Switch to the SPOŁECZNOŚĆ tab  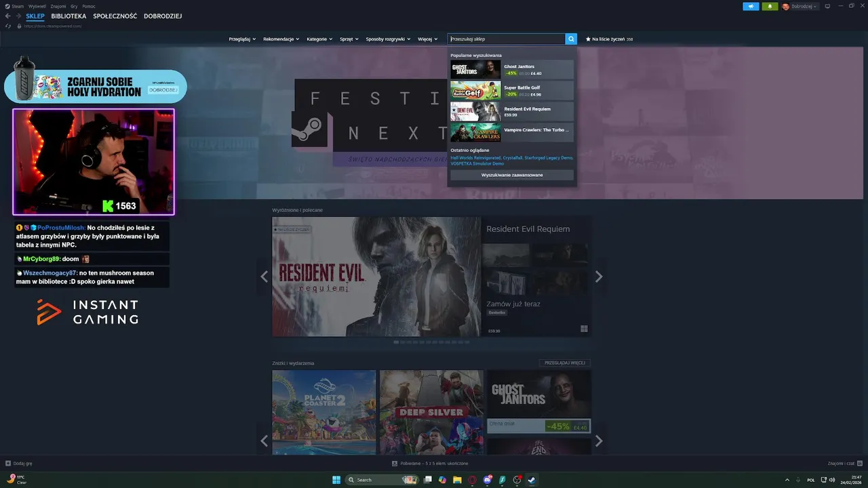pyautogui.click(x=115, y=16)
